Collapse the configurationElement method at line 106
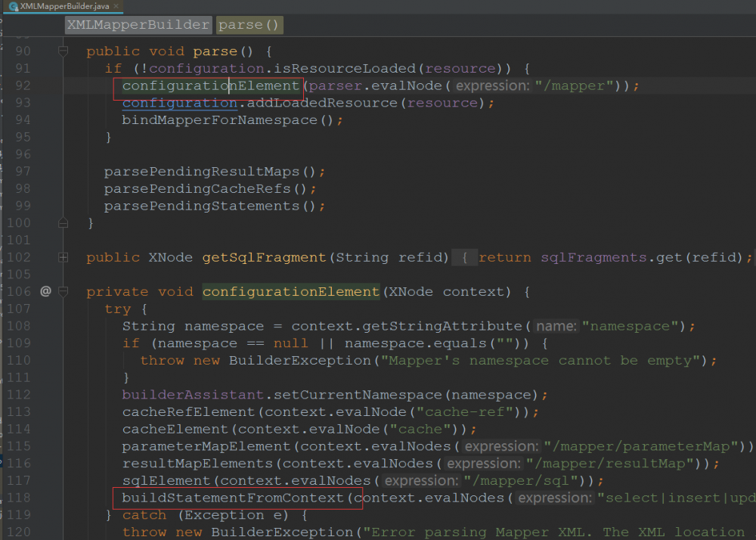Viewport: 756px width, 540px height. click(x=63, y=292)
